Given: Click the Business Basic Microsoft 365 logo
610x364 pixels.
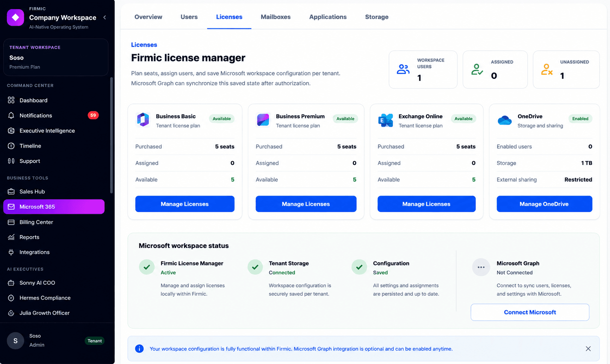Looking at the screenshot, I should (x=143, y=120).
